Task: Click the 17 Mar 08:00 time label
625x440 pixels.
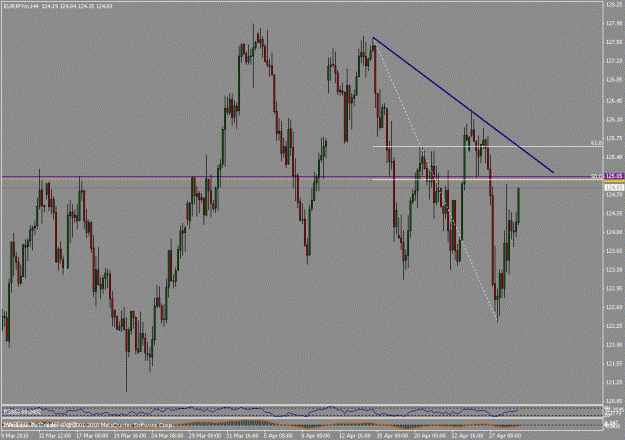Action: (x=92, y=436)
